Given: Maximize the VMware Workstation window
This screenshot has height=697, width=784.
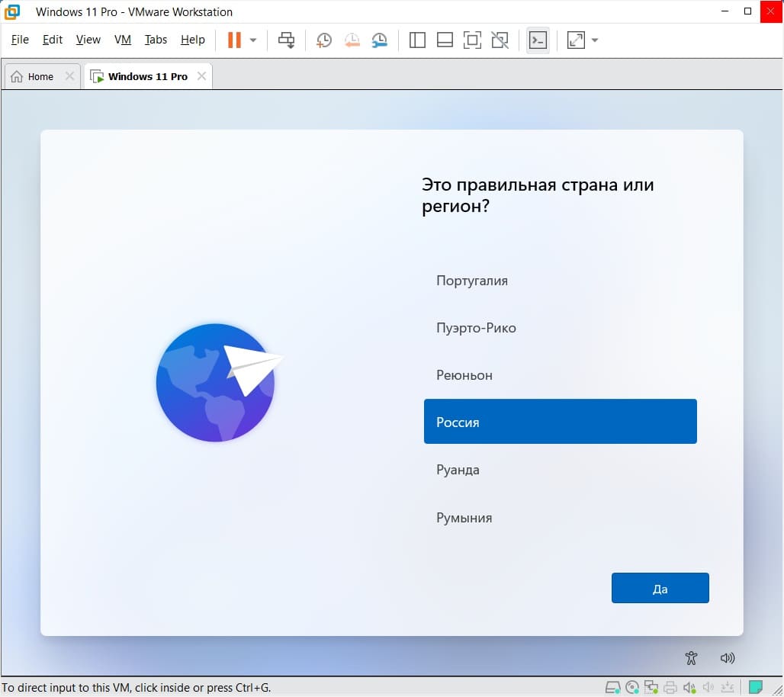Looking at the screenshot, I should (x=747, y=11).
